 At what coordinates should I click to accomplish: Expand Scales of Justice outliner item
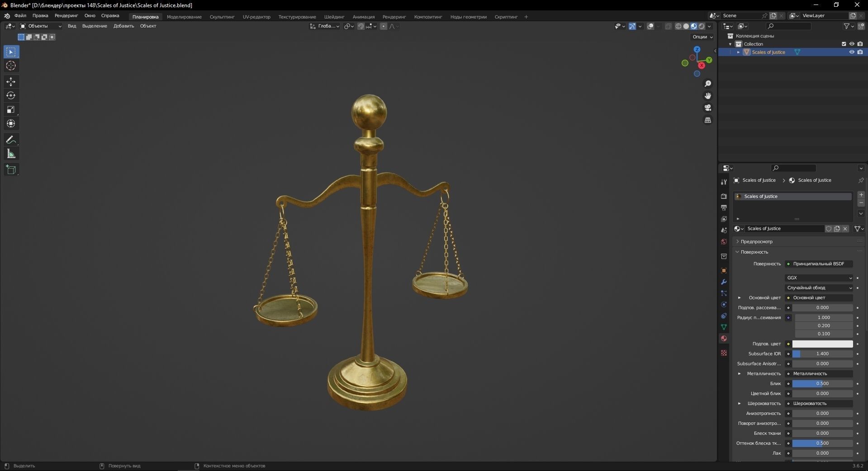tap(739, 52)
